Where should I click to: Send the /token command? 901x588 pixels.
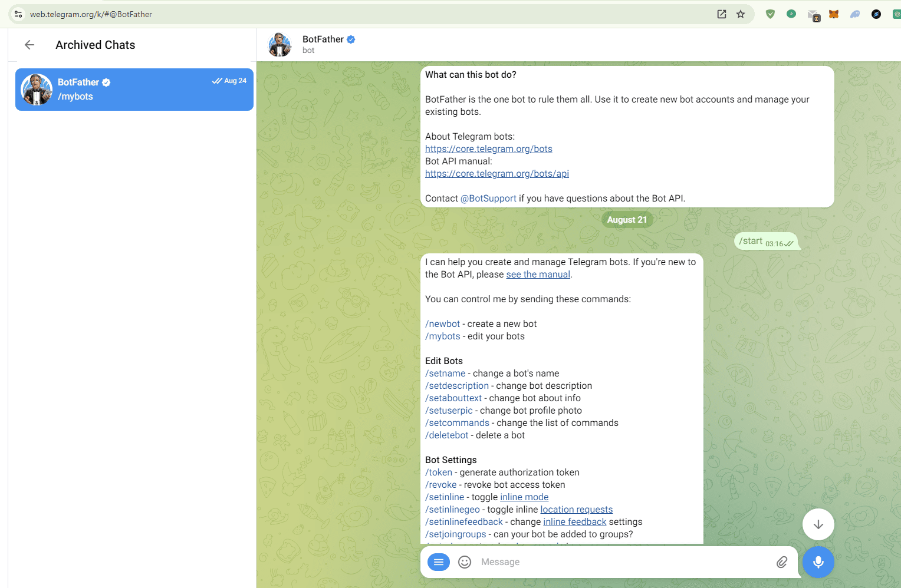[x=439, y=473]
